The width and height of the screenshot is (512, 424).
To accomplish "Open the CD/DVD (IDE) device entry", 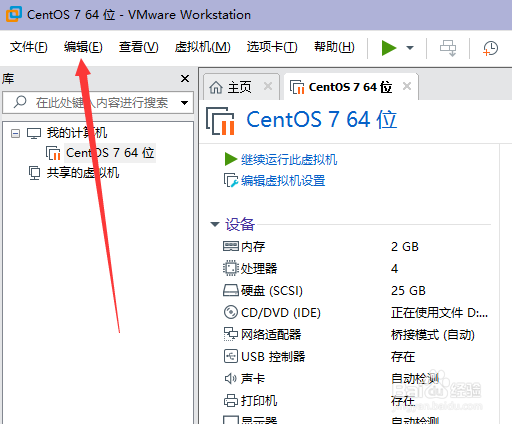I will pyautogui.click(x=281, y=313).
